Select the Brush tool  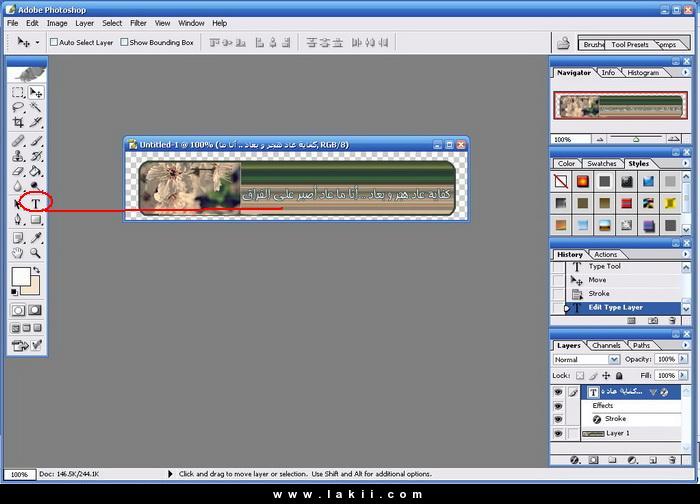click(36, 141)
